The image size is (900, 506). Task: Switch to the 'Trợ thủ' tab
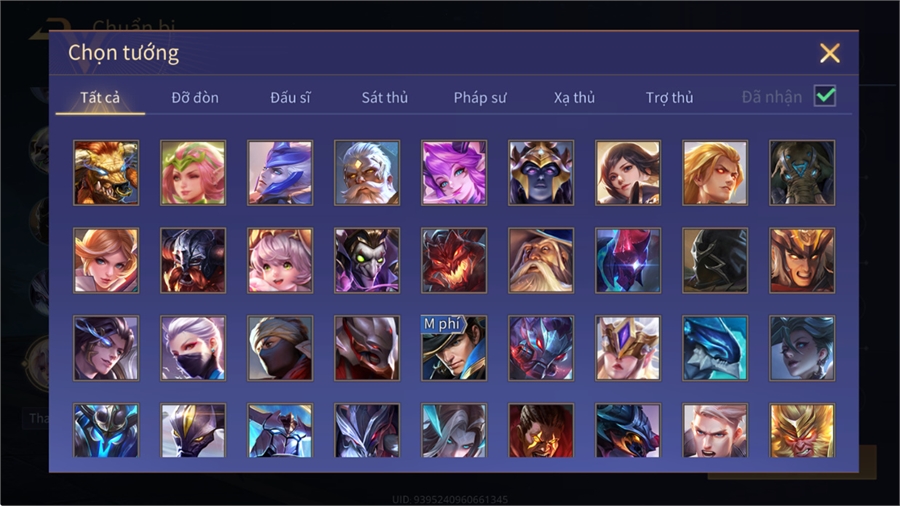point(669,98)
